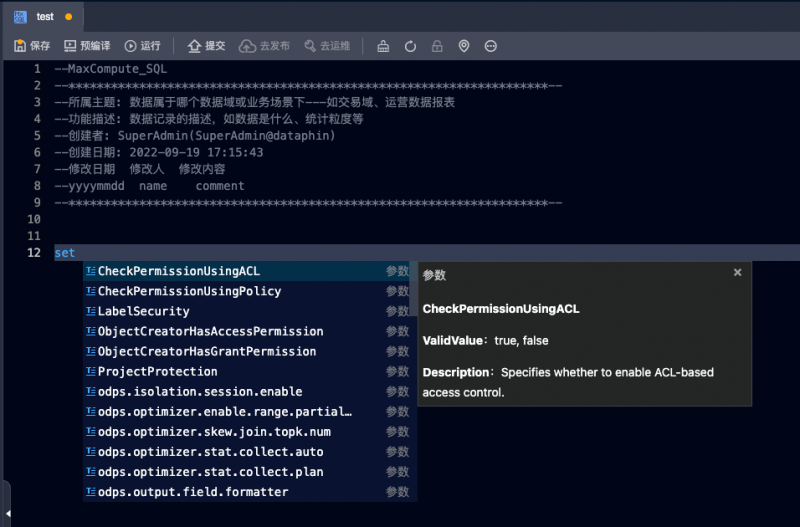Run the script with 运行

[142, 46]
